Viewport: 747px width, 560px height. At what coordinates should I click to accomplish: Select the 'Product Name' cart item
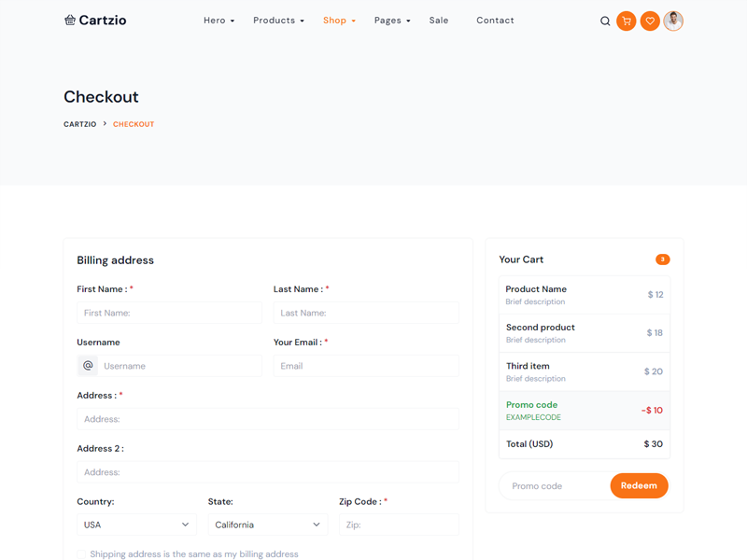pyautogui.click(x=585, y=295)
